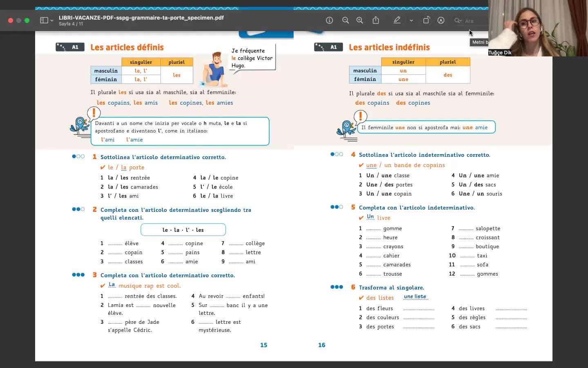This screenshot has width=588, height=368.
Task: Click into the Ara search field
Action: (x=474, y=21)
